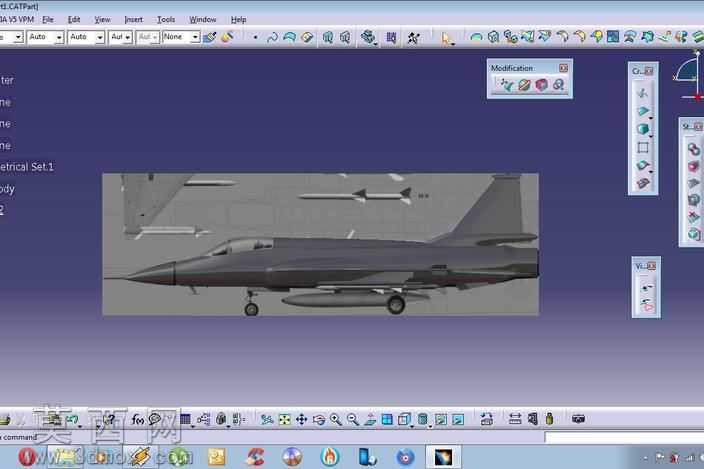Click the command input field at the bottom right

click(x=624, y=437)
